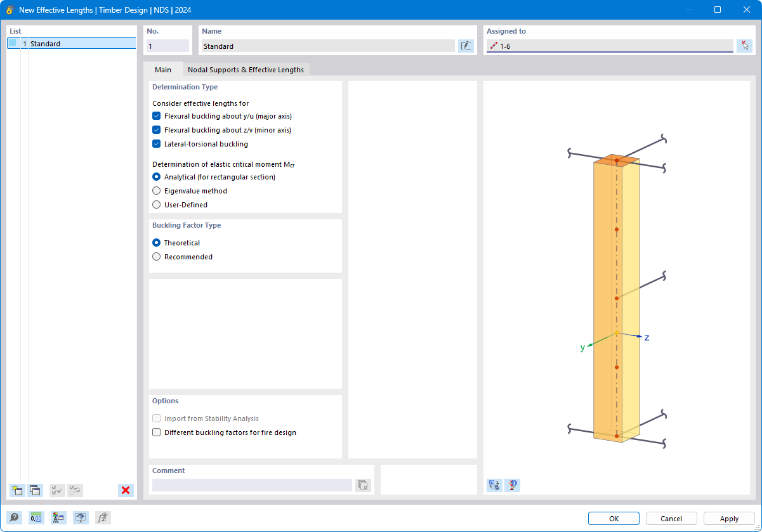Click the render display icon under the preview

[x=512, y=485]
